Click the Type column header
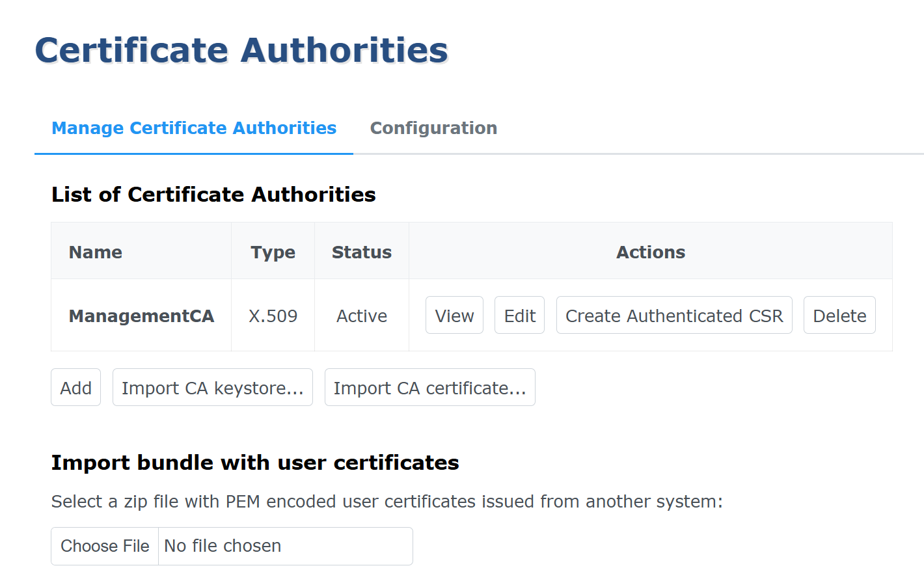 coord(273,252)
